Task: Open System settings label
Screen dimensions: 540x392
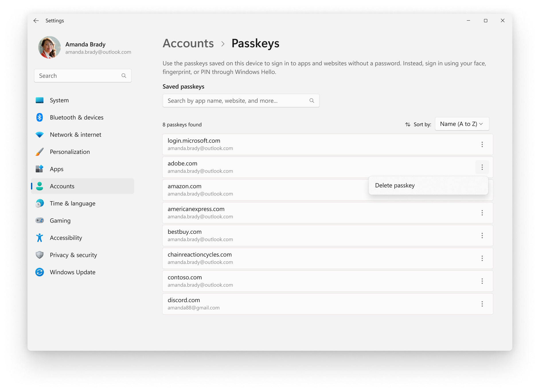Action: (59, 100)
